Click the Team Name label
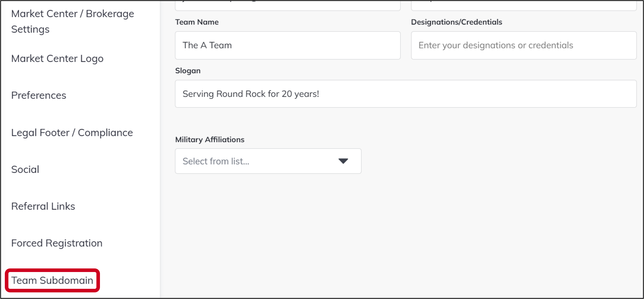The image size is (644, 299). coord(197,22)
